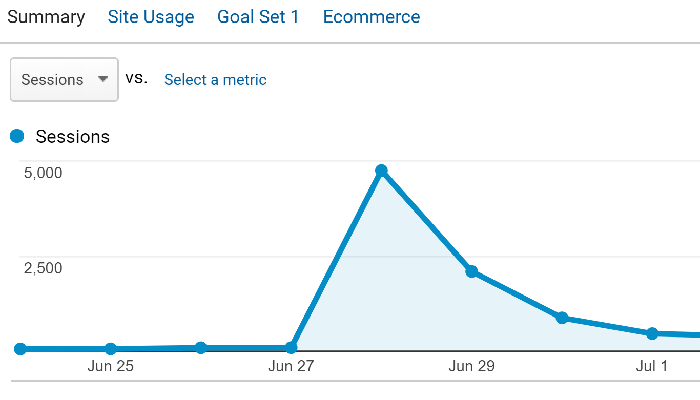
Task: Click the 'Select a metric' link
Action: [x=215, y=79]
